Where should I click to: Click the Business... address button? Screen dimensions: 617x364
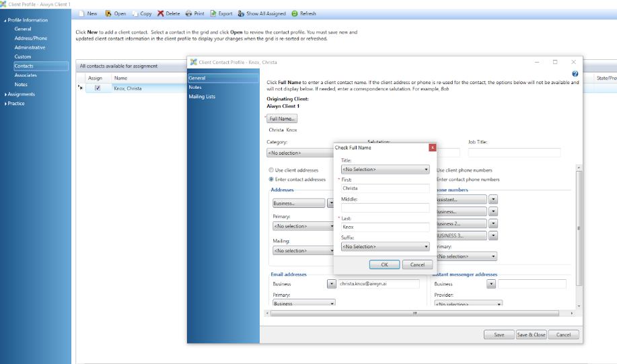[299, 203]
